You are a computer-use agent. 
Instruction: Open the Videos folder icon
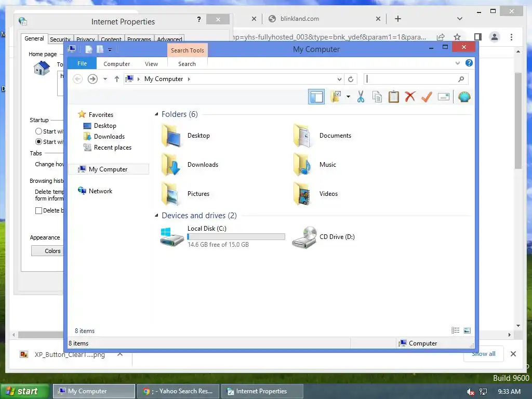(302, 193)
